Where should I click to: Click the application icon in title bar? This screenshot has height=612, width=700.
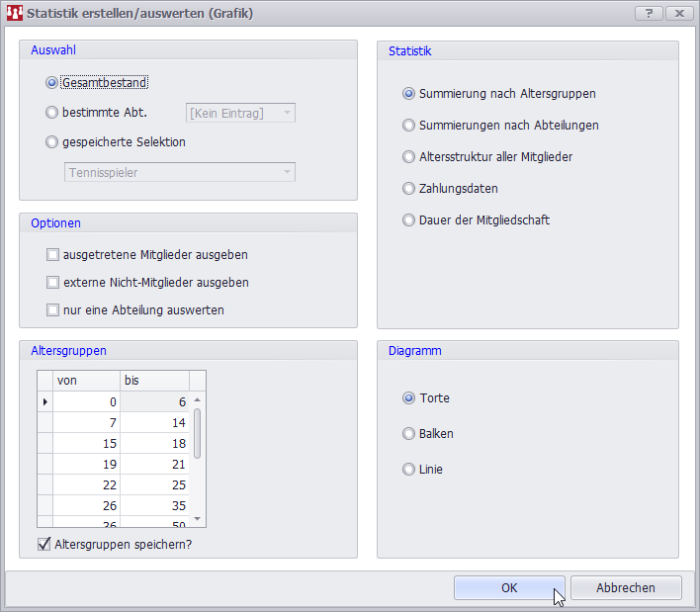[x=14, y=14]
